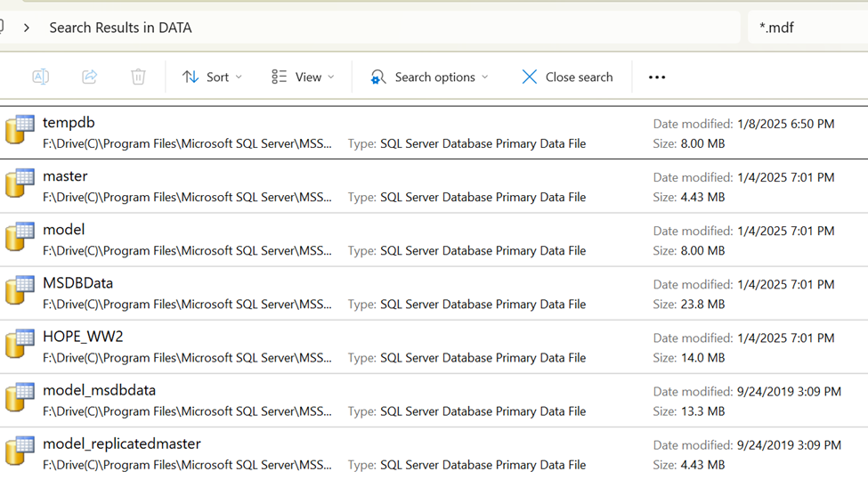
Task: Click the Delete trash icon
Action: click(x=138, y=77)
